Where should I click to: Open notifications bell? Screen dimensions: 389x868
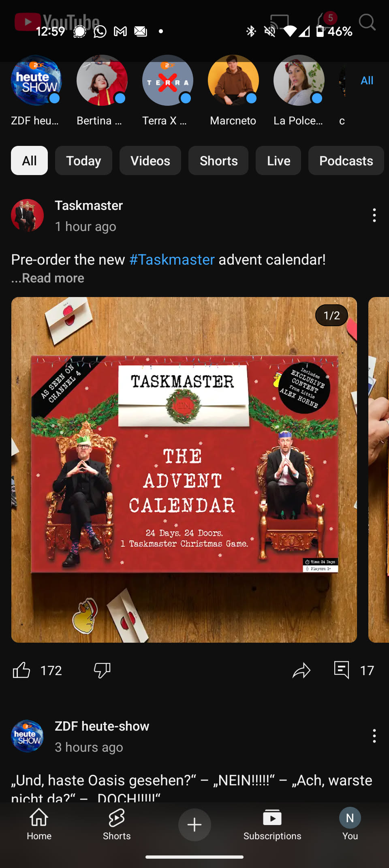click(x=326, y=22)
